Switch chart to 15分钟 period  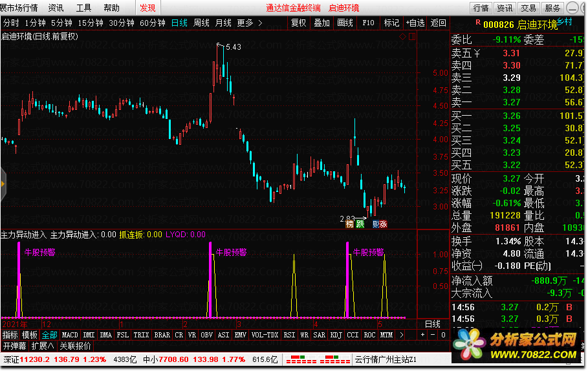coord(91,23)
